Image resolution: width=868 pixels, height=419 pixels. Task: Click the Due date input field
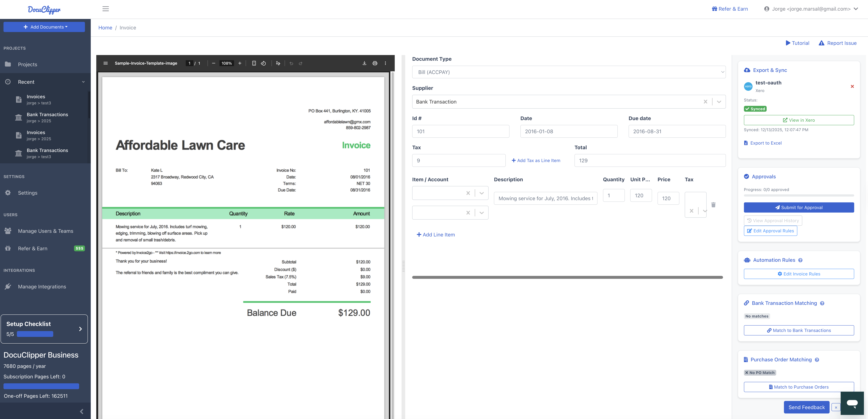click(x=677, y=132)
